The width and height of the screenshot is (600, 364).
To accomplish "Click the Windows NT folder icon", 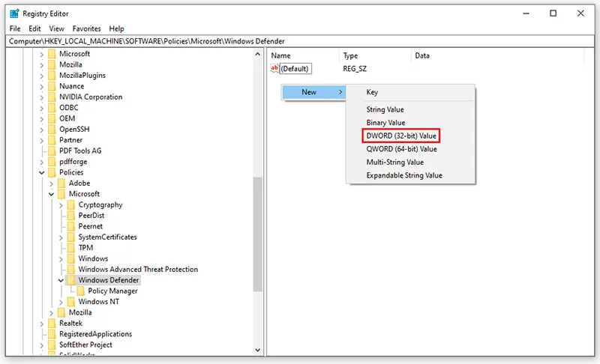I will (71, 302).
